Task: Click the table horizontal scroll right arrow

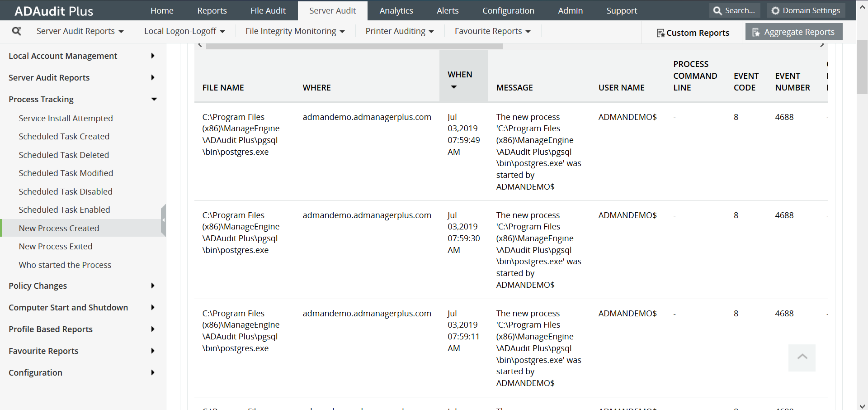Action: coord(822,45)
